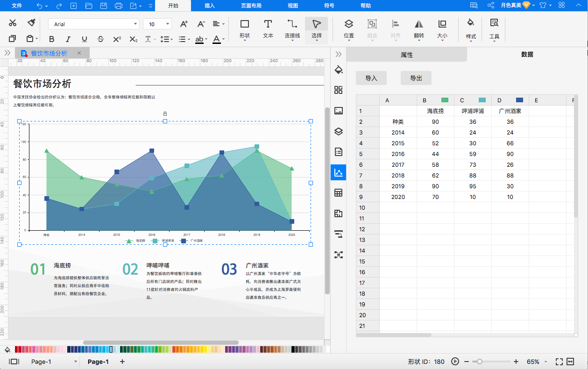This screenshot has height=369, width=588.
Task: Click the 导出 export button
Action: (416, 78)
